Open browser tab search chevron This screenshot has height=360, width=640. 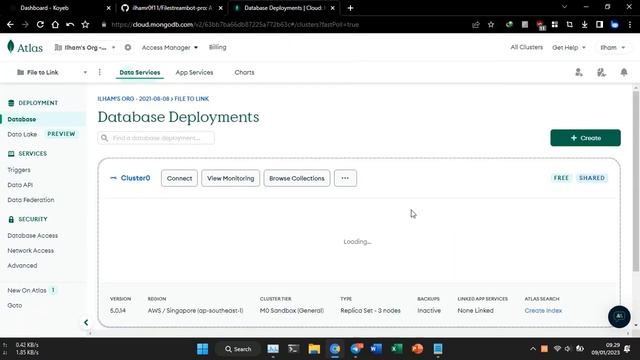tap(564, 7)
